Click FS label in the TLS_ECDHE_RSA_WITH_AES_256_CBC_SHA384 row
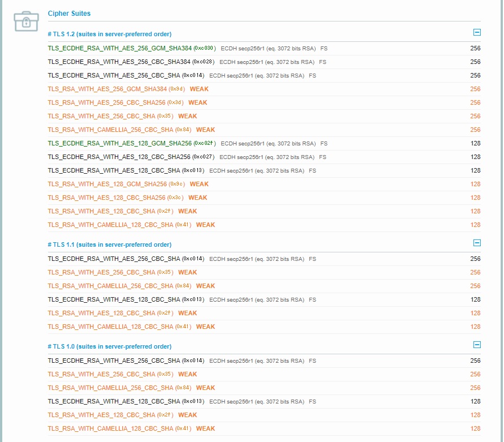504x442 pixels. 322,62
